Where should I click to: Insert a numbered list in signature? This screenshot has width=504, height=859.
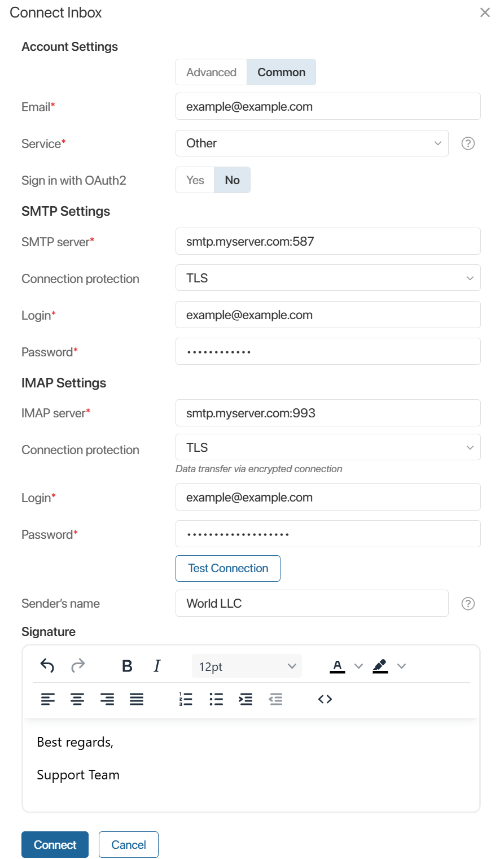tap(186, 699)
